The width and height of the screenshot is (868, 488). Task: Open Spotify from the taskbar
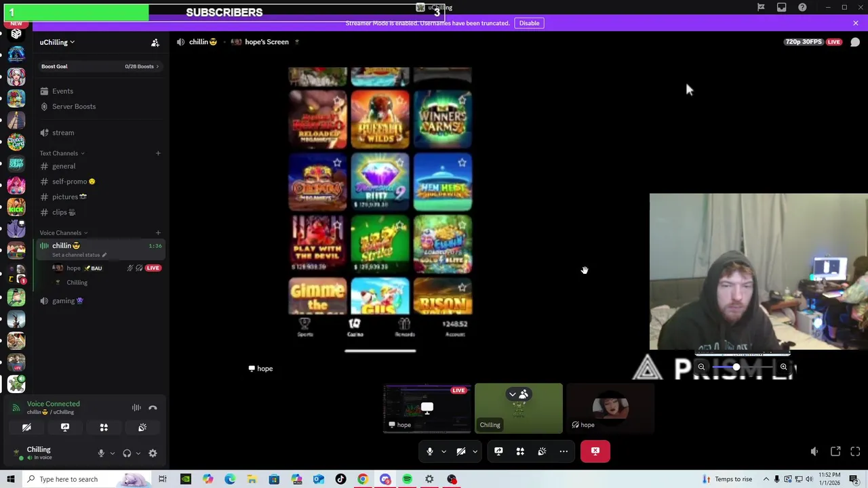coord(407,479)
